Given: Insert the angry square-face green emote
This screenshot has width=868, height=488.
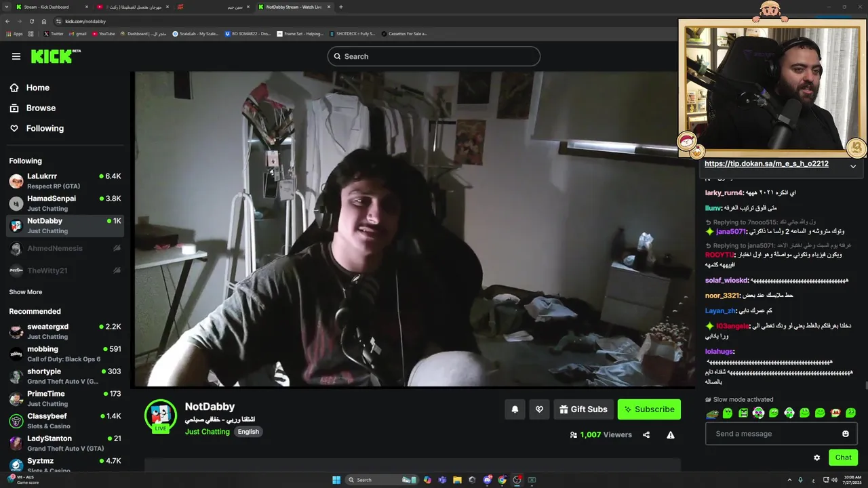Looking at the screenshot, I should click(743, 413).
